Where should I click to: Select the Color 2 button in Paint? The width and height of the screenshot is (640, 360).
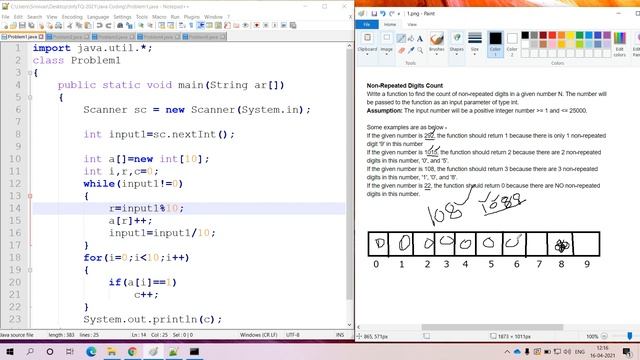[x=512, y=44]
